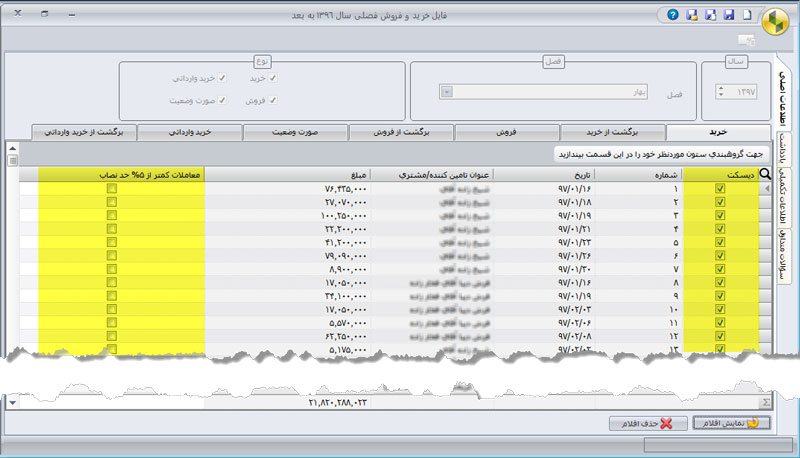The width and height of the screenshot is (800, 458).
Task: Select number cell ۱۱ in شماره column
Action: pos(638,323)
